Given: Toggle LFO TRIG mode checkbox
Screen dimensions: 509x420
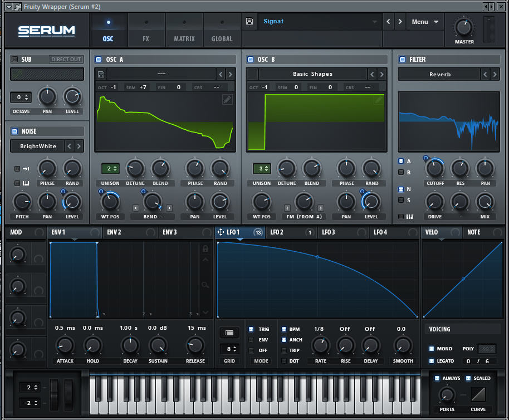Looking at the screenshot, I should [x=251, y=329].
